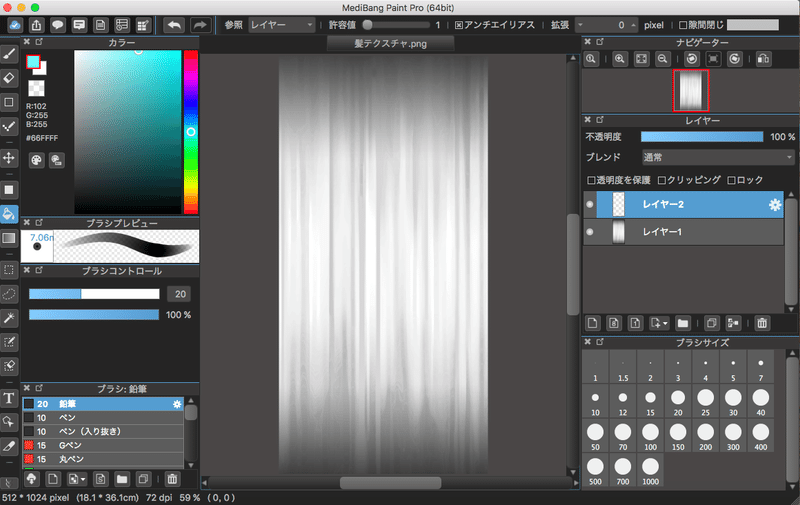This screenshot has width=800, height=505.
Task: Add a new folder in Layer panel
Action: click(683, 323)
